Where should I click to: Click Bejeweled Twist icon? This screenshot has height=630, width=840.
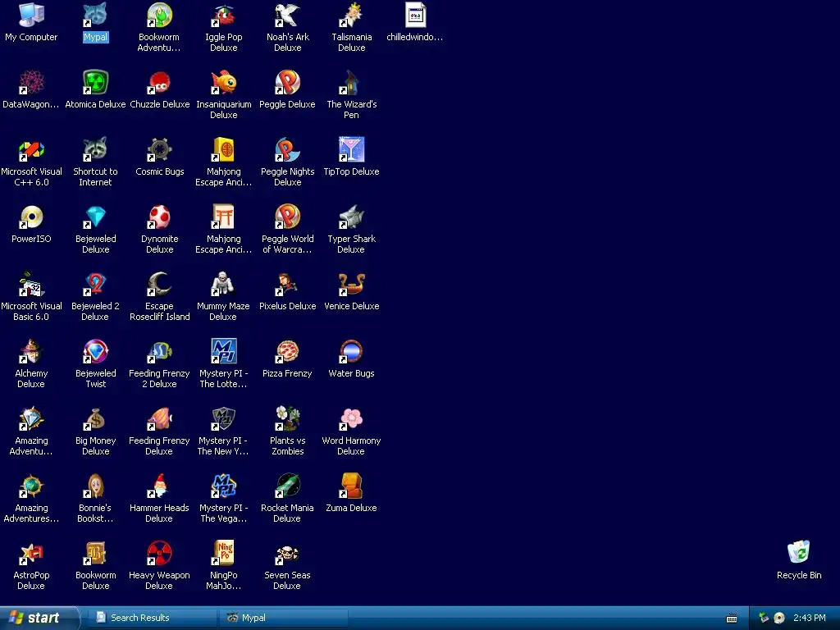[95, 351]
